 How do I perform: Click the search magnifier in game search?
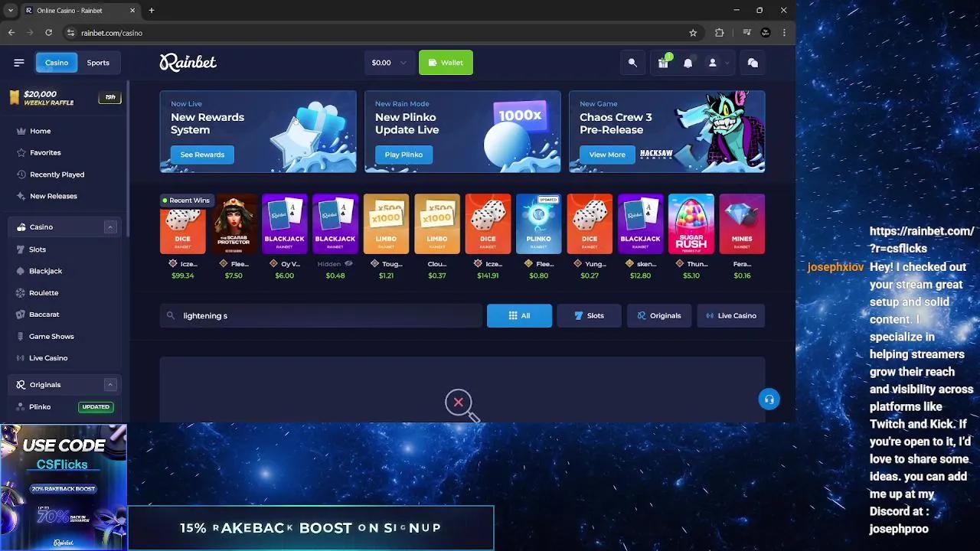click(171, 315)
